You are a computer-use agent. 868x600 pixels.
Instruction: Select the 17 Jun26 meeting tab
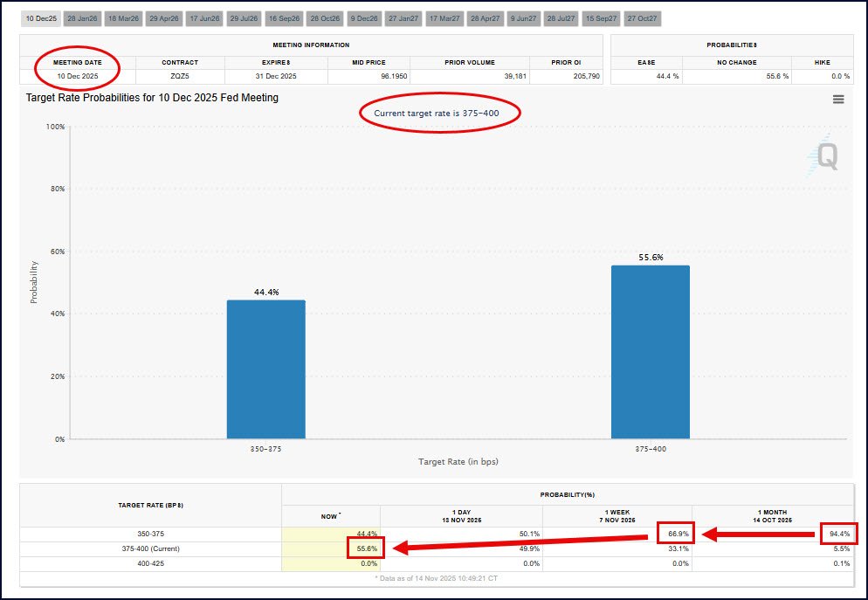point(204,18)
